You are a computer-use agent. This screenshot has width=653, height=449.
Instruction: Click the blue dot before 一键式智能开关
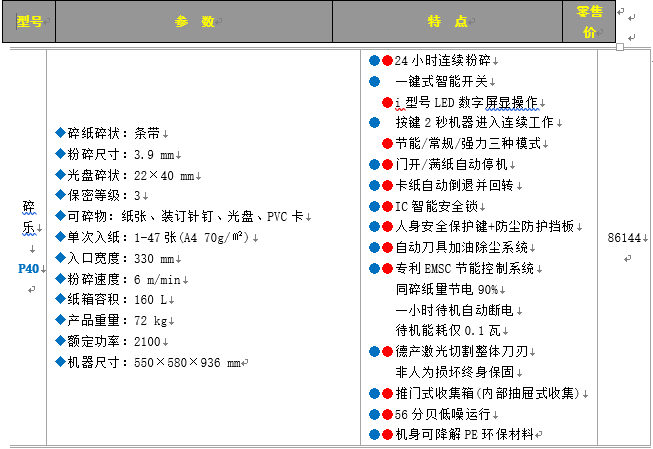pos(374,81)
